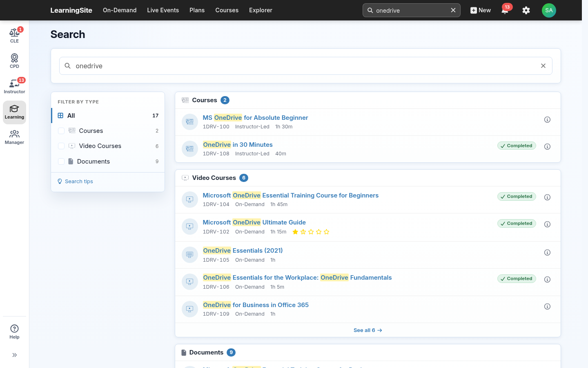Select the All filter type
This screenshot has height=368, width=588.
tap(108, 116)
